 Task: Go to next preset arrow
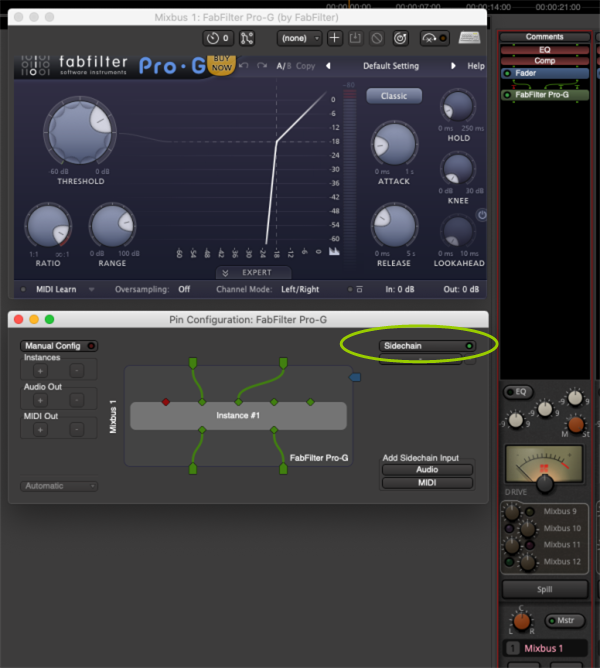pos(453,66)
